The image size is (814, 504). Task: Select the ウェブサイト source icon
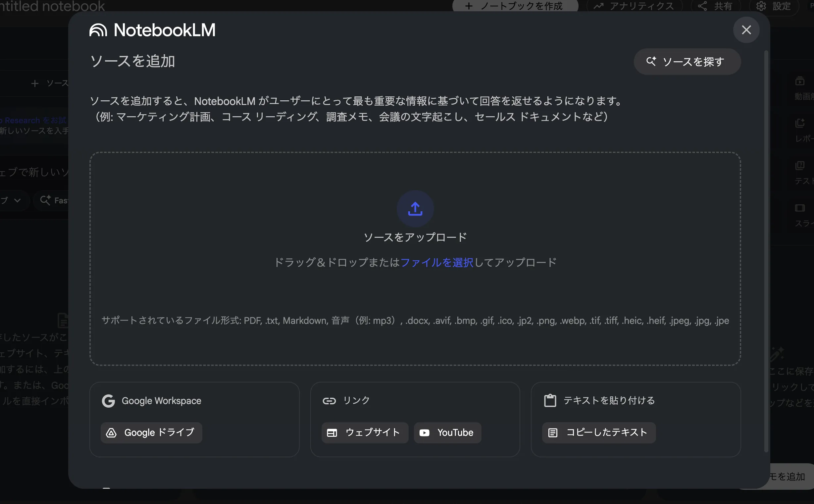point(332,432)
